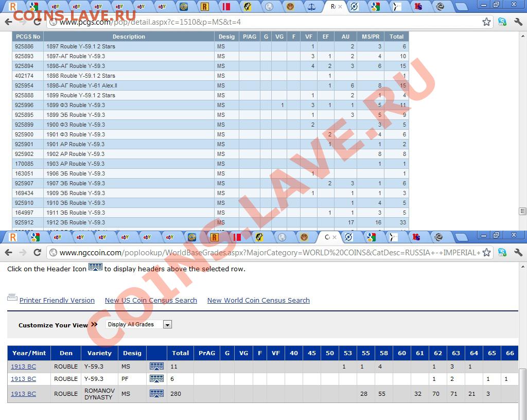527x420 pixels.
Task: Go back in the bottom NGC window
Action: click(x=8, y=253)
